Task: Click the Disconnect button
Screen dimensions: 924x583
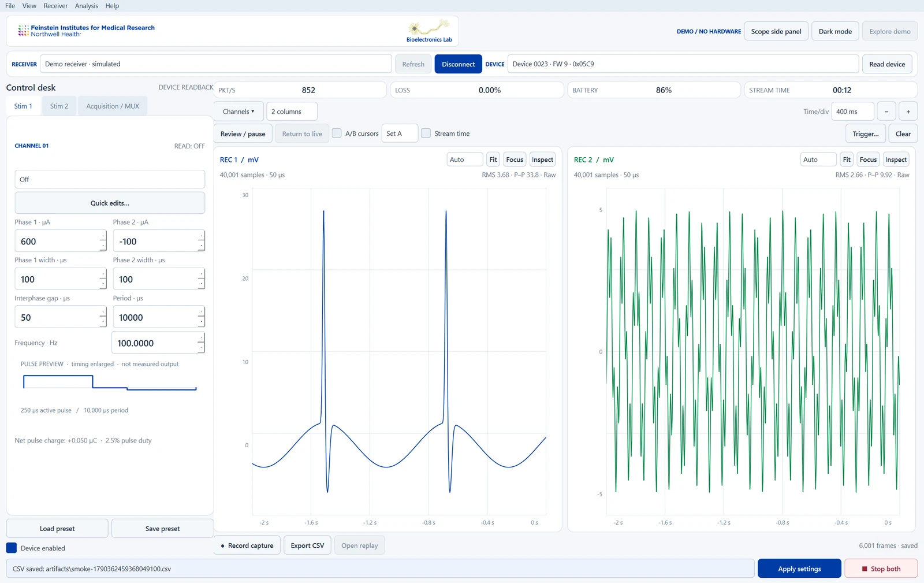Action: pos(459,64)
